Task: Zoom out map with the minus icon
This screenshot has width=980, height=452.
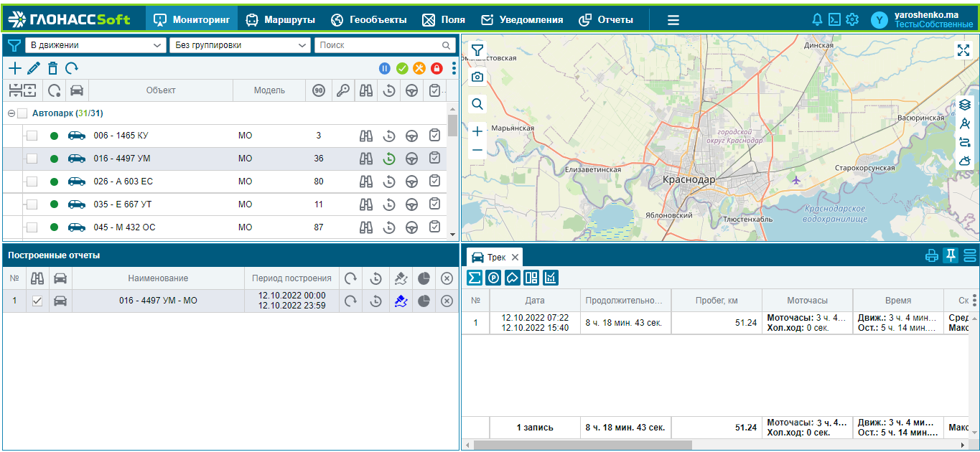Action: click(477, 151)
